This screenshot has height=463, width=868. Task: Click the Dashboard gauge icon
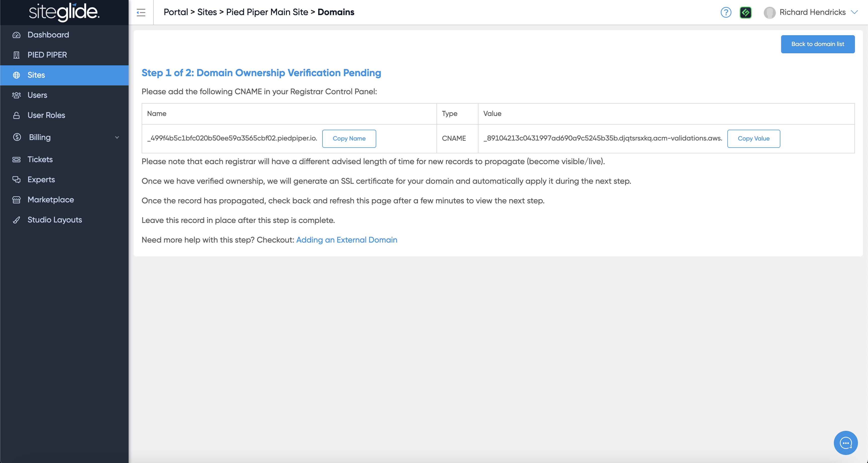[x=16, y=35]
